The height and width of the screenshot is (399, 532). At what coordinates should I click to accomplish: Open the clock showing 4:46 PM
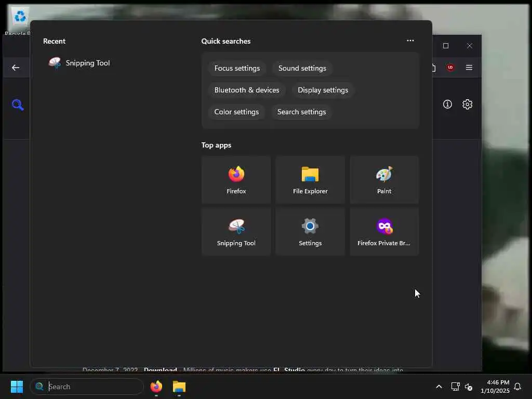495,387
